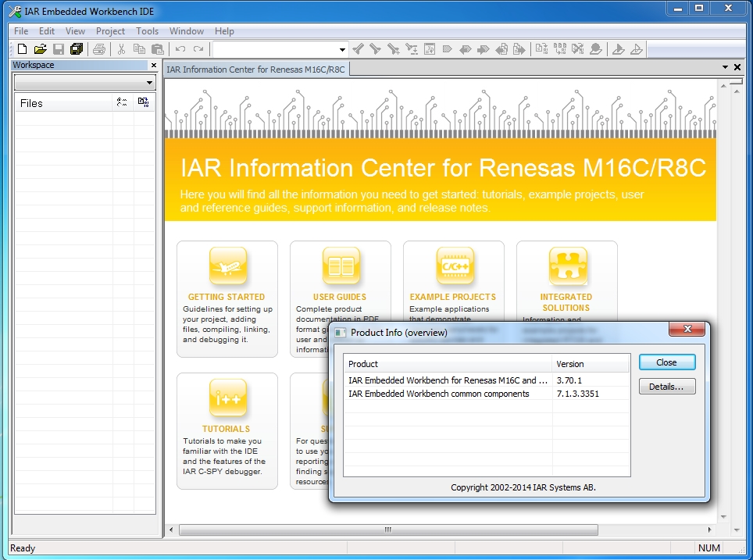Click version cell 3.70.1
Image resolution: width=753 pixels, height=560 pixels.
pyautogui.click(x=569, y=380)
